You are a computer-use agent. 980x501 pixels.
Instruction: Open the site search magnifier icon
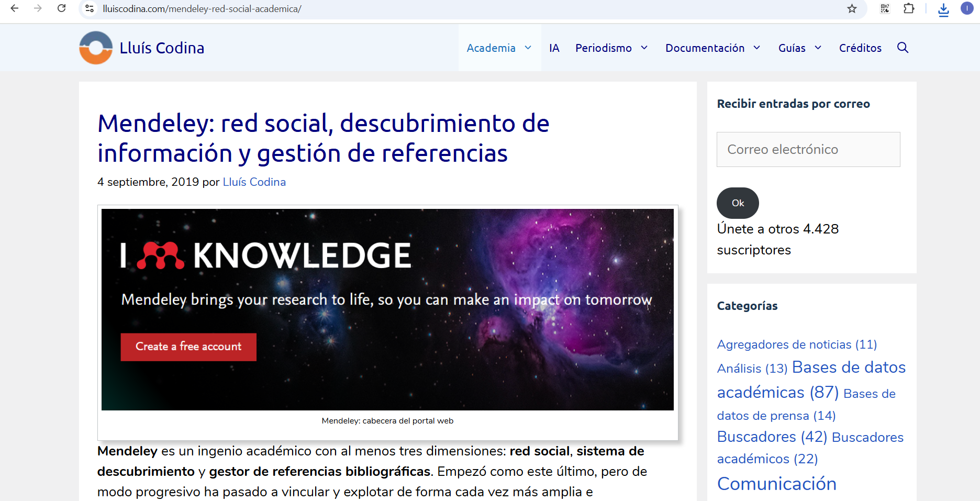[x=903, y=48]
